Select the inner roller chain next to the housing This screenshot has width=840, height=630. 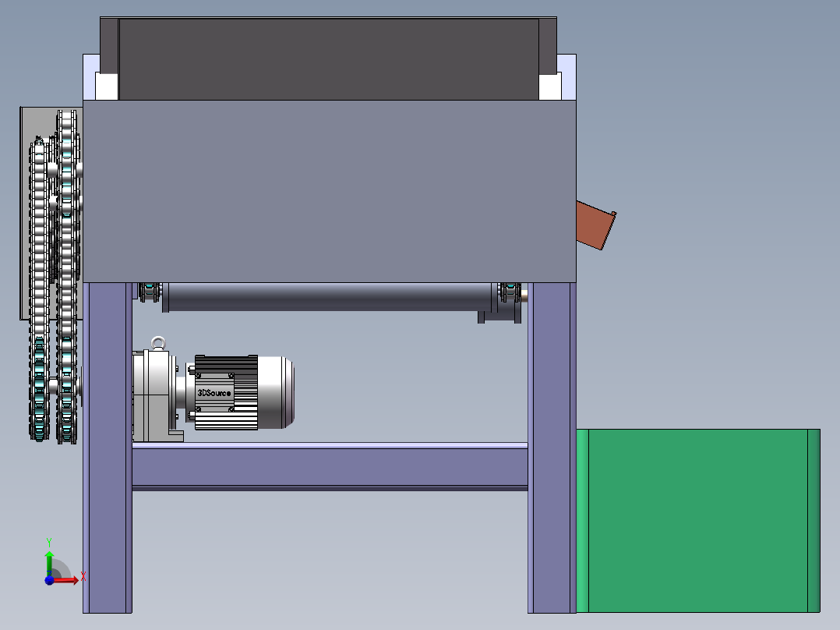point(67,277)
